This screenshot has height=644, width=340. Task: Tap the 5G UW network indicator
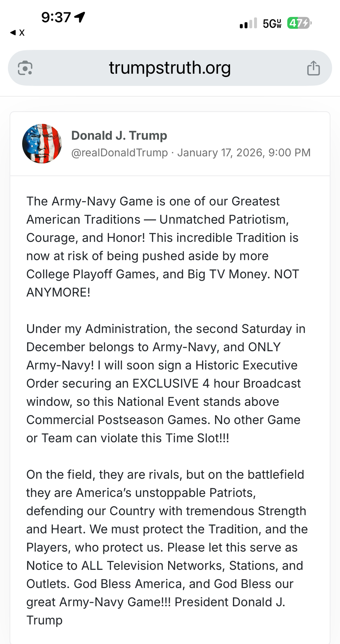[272, 24]
